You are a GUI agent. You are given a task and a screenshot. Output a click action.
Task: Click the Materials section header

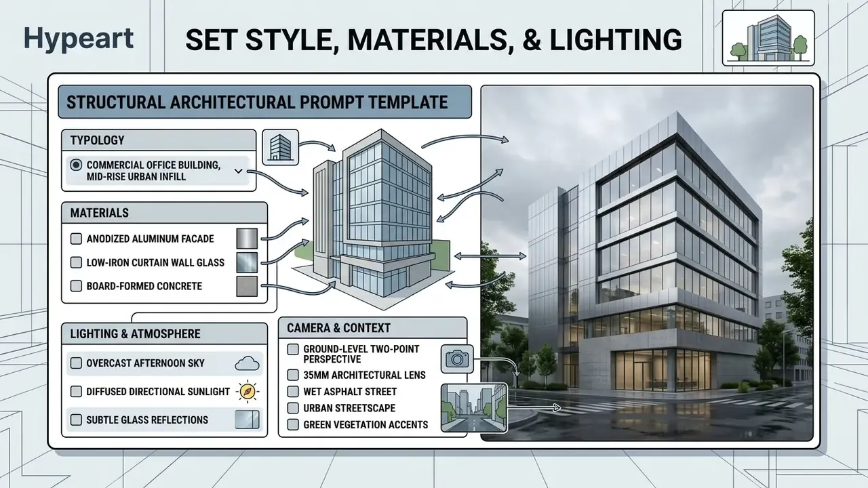[164, 213]
